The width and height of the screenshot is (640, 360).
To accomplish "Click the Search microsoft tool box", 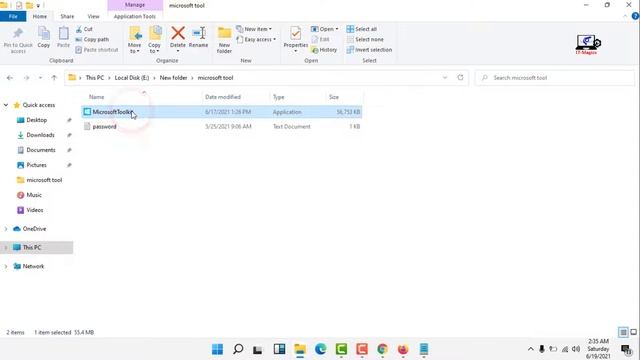I will point(555,78).
